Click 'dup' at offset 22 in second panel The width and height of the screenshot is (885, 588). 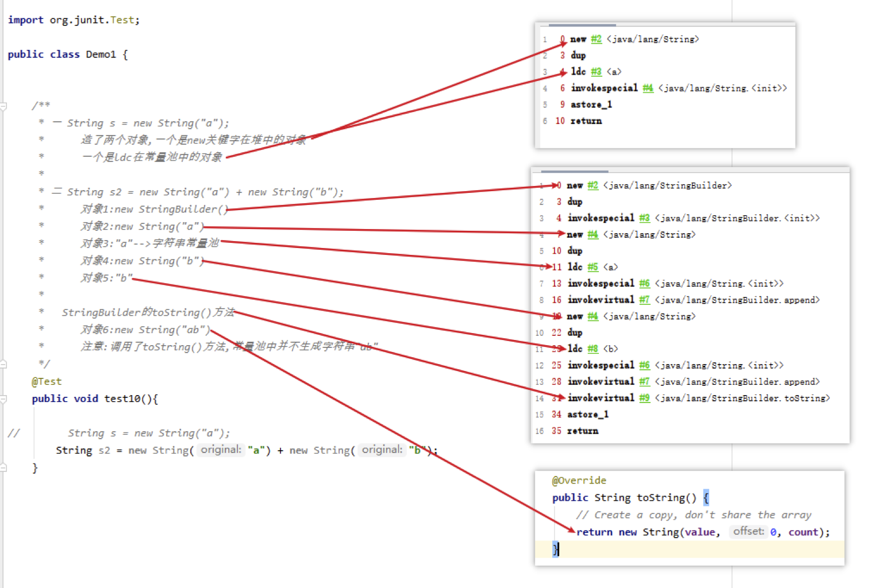[x=575, y=333]
